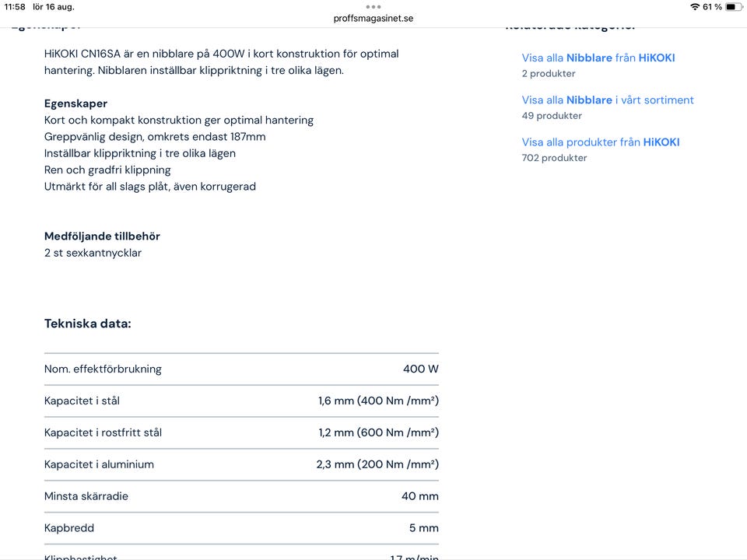Click the '49 produkter' count text

(552, 116)
